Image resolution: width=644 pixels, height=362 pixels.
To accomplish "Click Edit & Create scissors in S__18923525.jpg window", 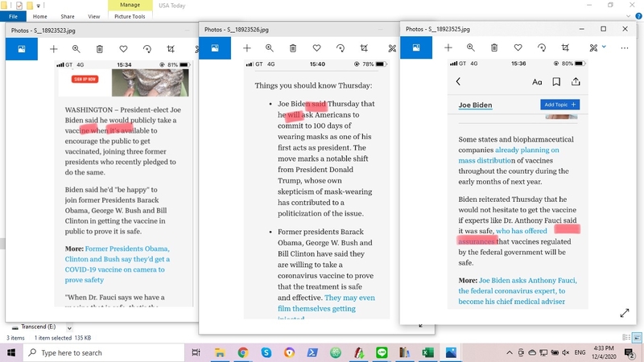I will pos(593,48).
